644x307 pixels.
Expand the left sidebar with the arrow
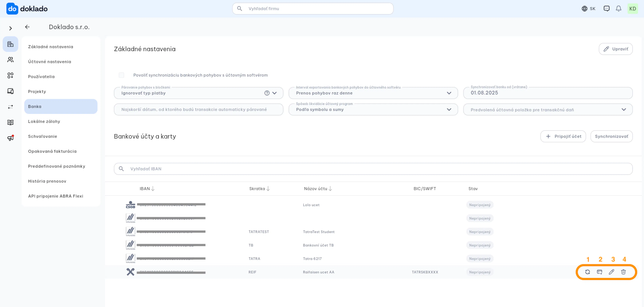tap(11, 29)
